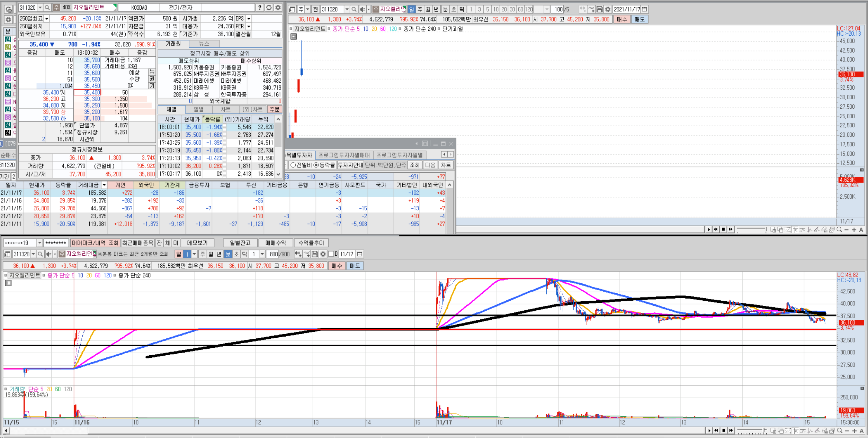868x438 pixels.
Task: Open minute interval dropdown next to 틱
Action: pos(262,254)
